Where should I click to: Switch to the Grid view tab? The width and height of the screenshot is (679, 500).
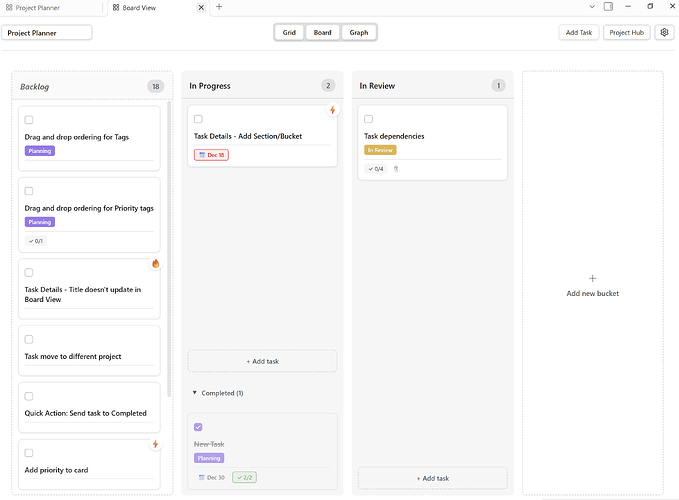click(289, 32)
